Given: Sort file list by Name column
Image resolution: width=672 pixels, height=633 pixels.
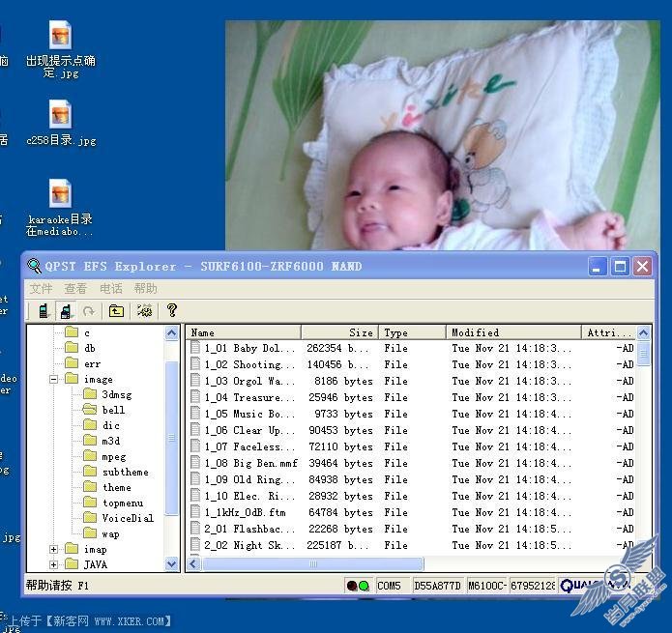Looking at the screenshot, I should coord(244,332).
